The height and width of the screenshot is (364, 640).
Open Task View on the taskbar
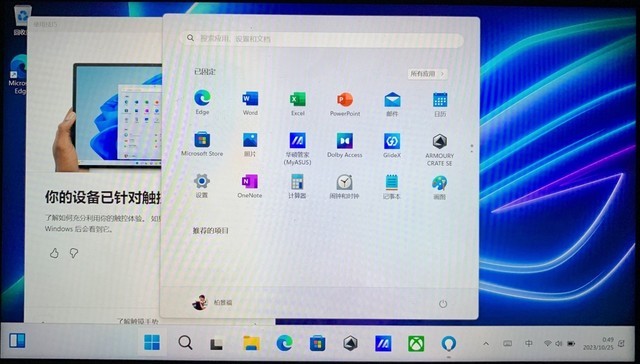point(218,344)
